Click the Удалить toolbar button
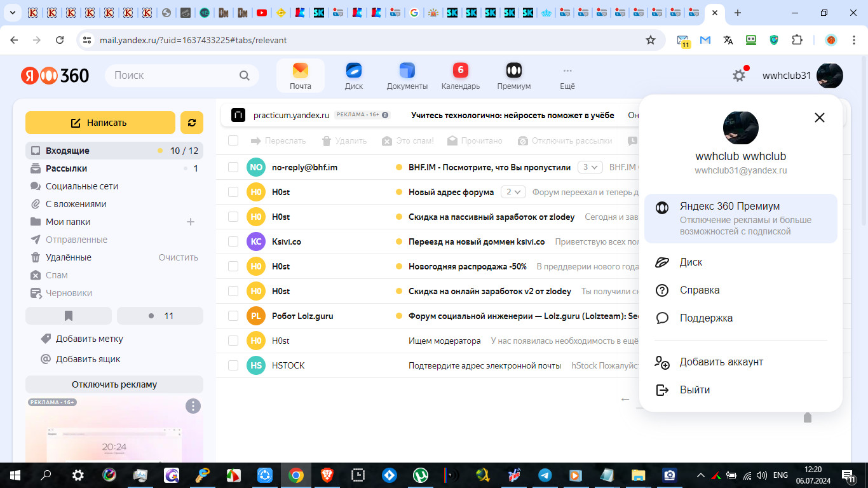 pos(344,140)
